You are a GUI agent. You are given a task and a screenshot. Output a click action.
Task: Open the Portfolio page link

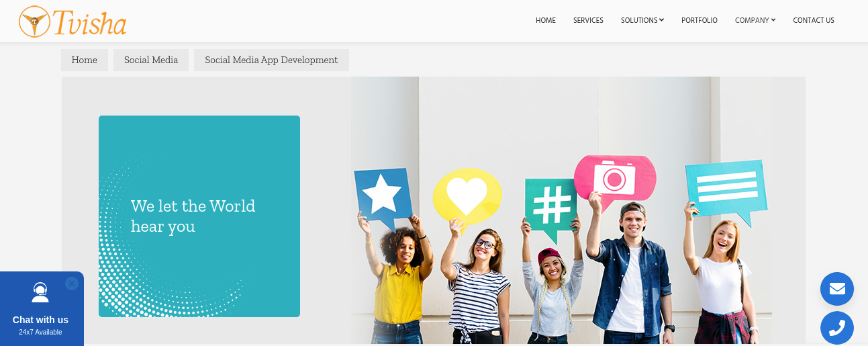[x=700, y=20]
